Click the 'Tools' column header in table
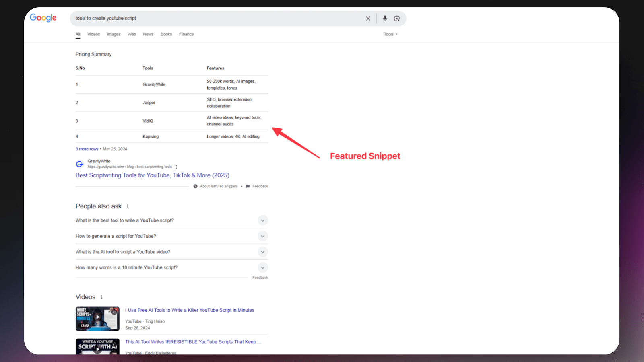Viewport: 644px width, 362px height. pyautogui.click(x=148, y=68)
